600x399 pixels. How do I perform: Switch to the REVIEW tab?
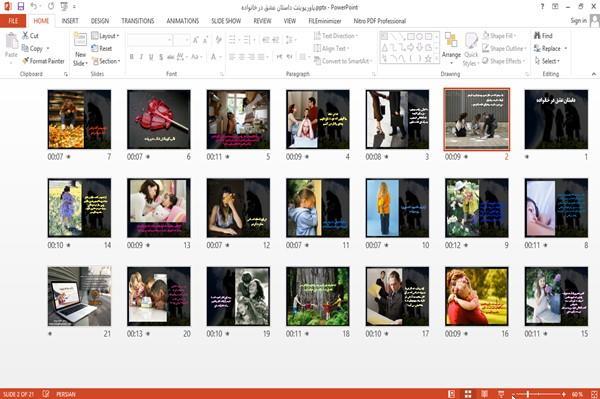[x=262, y=21]
